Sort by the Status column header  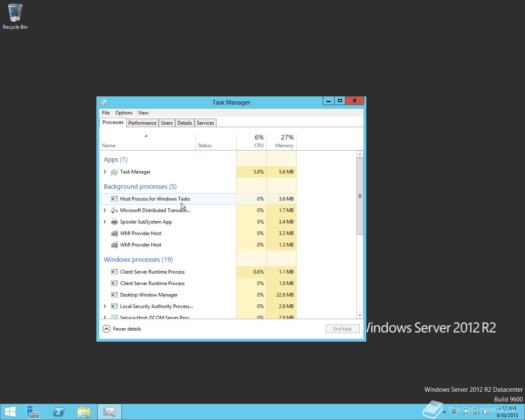coord(216,142)
